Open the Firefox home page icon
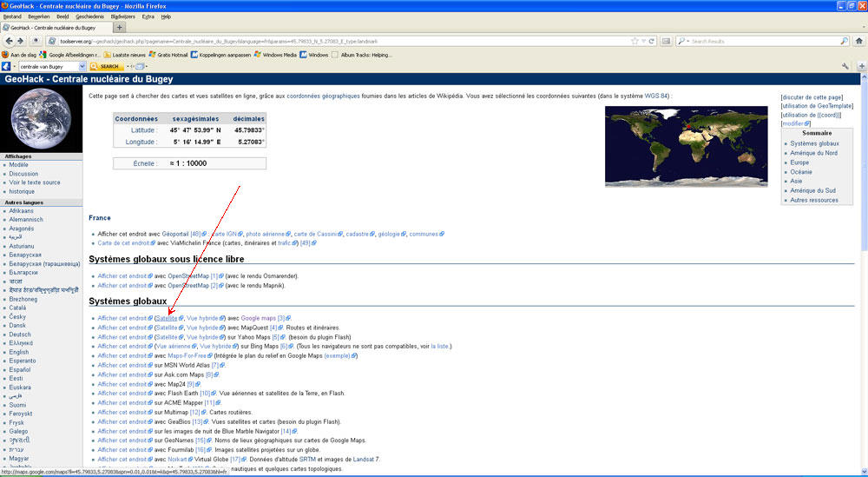 coord(859,41)
